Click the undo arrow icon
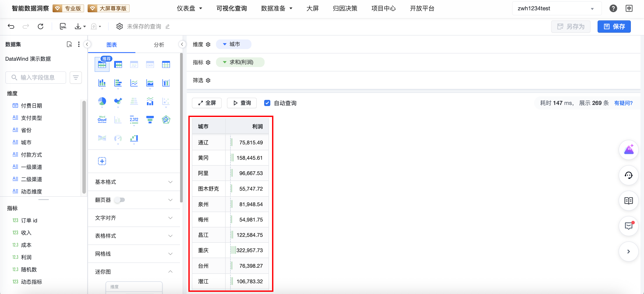The width and height of the screenshot is (644, 294). coord(11,26)
